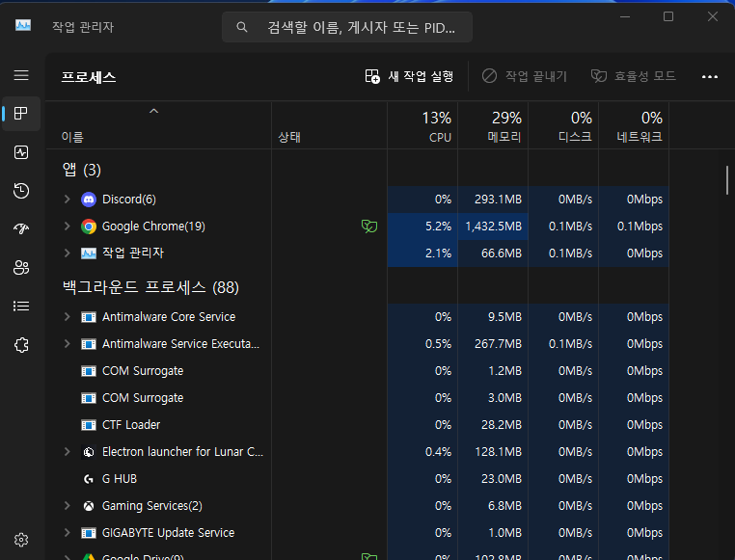Open the App history icon in sidebar
735x560 pixels.
pos(21,191)
